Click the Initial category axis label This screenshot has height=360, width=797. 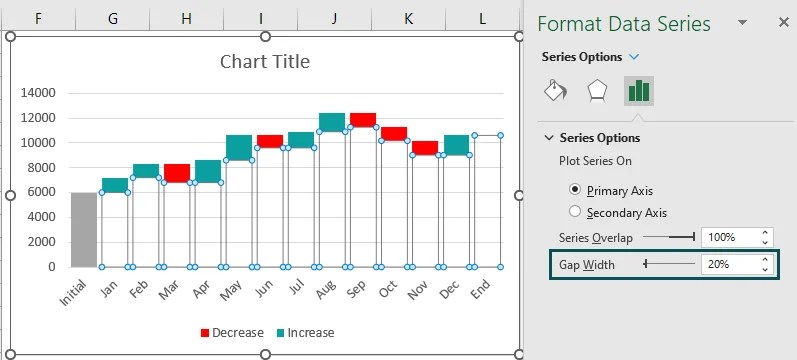click(74, 293)
